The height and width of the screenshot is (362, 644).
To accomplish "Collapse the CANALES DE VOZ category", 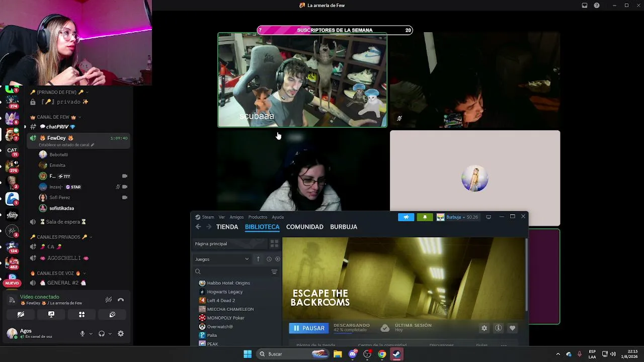I will point(58,274).
